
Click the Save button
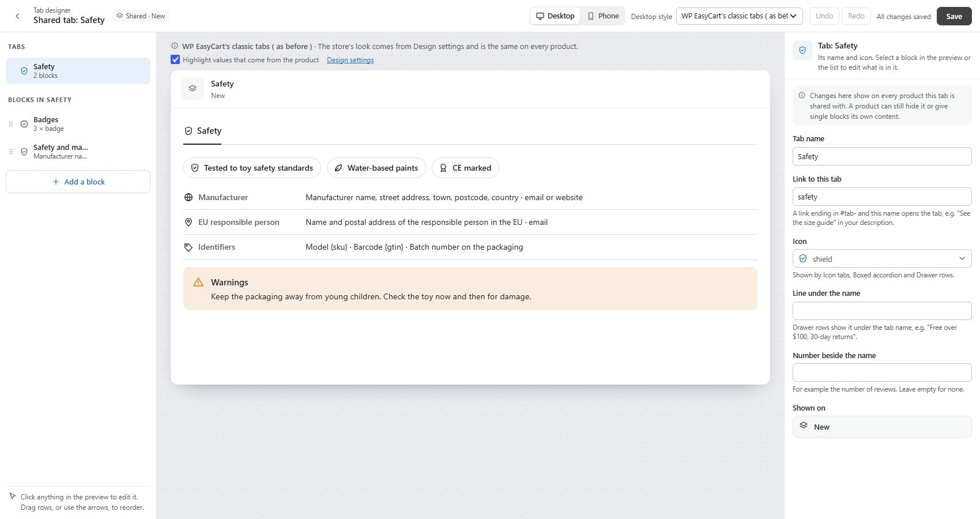[x=954, y=16]
